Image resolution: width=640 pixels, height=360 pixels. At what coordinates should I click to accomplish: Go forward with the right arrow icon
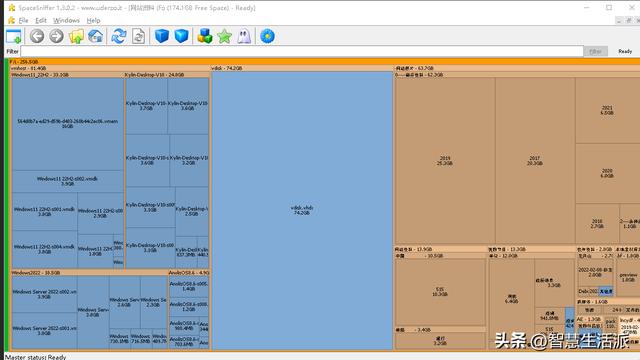tap(56, 36)
